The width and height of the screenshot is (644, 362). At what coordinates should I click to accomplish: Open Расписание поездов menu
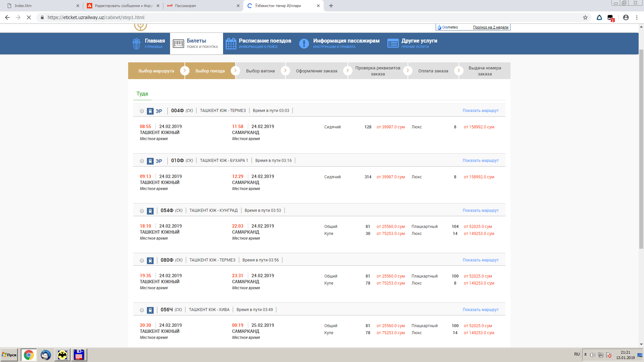258,44
